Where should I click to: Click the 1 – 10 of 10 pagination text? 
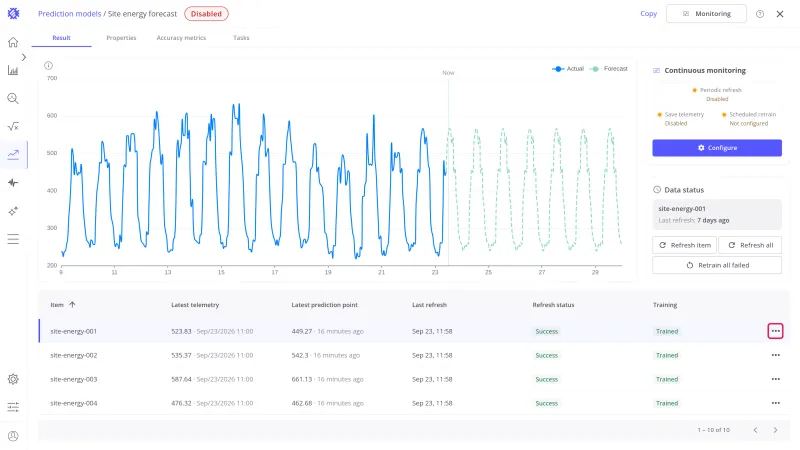[x=713, y=430]
